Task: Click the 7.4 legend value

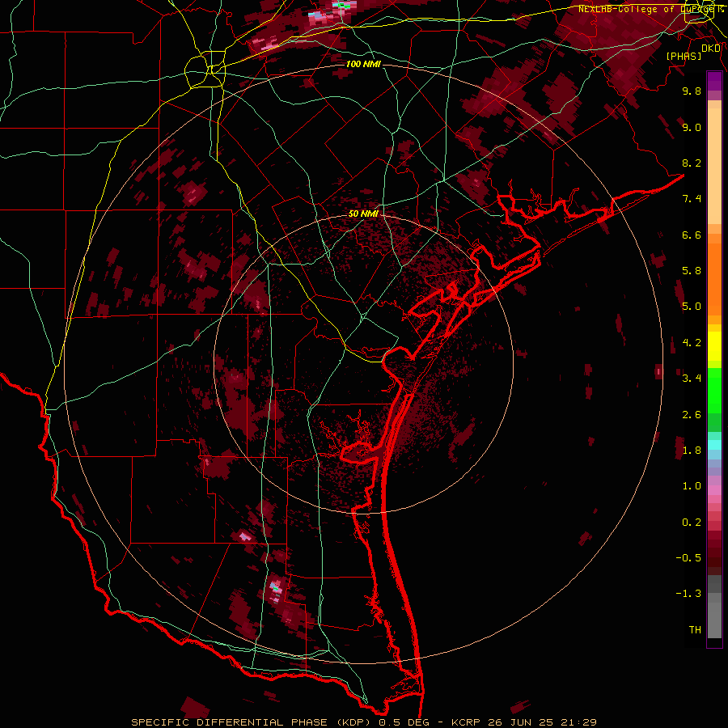Action: coord(692,199)
